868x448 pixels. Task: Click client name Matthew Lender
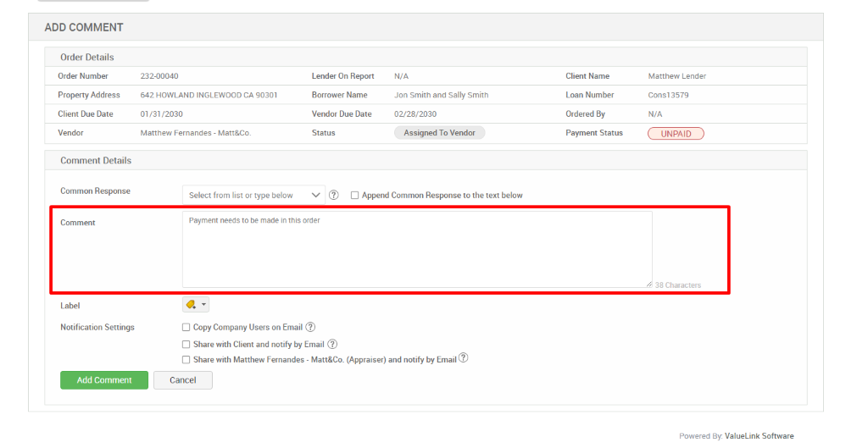tap(677, 76)
